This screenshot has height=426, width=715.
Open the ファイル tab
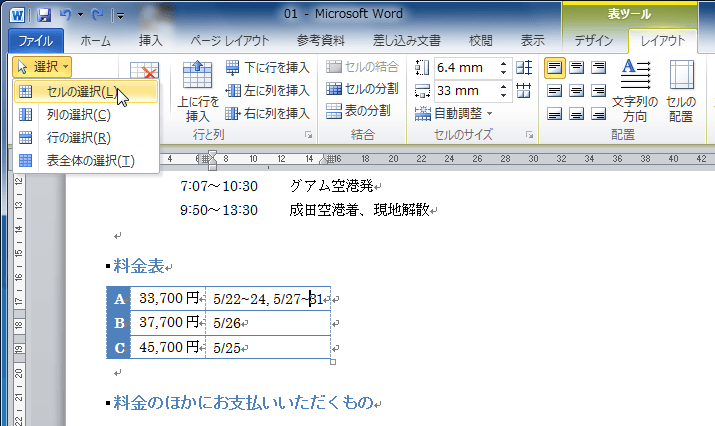[x=36, y=41]
